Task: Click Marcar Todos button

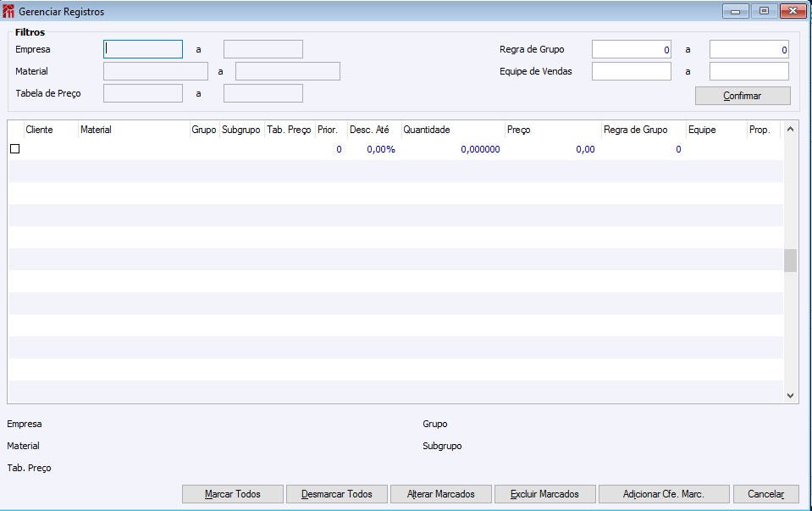Action: tap(233, 494)
